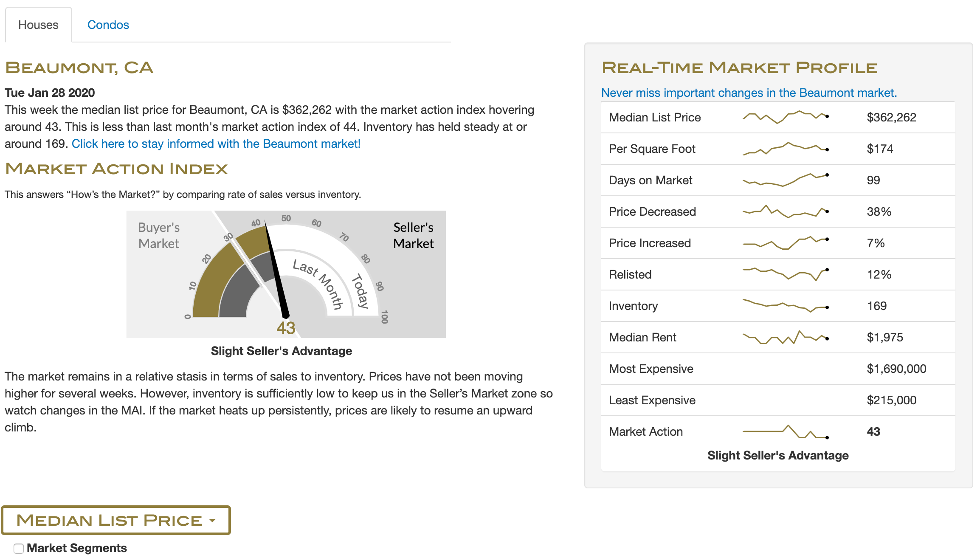
Task: Click the Price Decreased sparkline
Action: tap(786, 211)
